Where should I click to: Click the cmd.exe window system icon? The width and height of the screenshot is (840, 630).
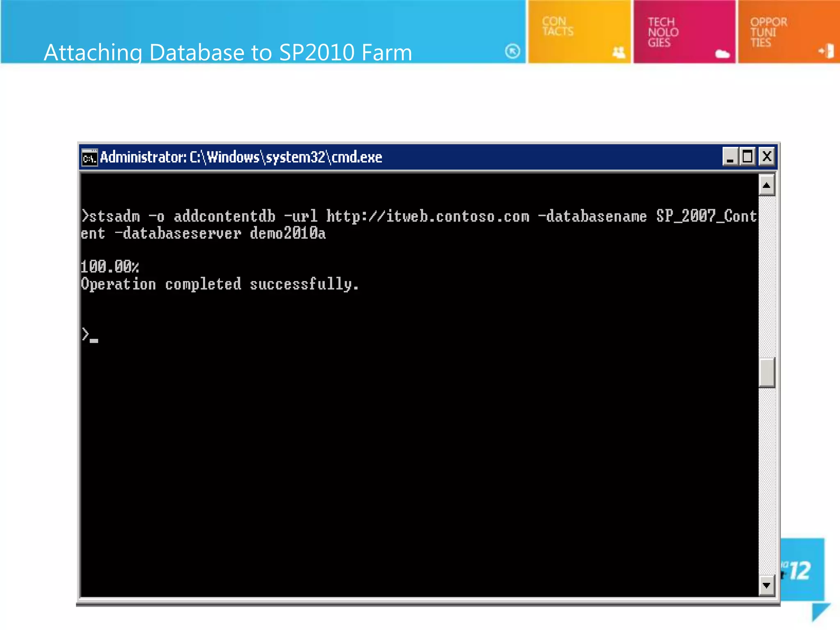[89, 157]
